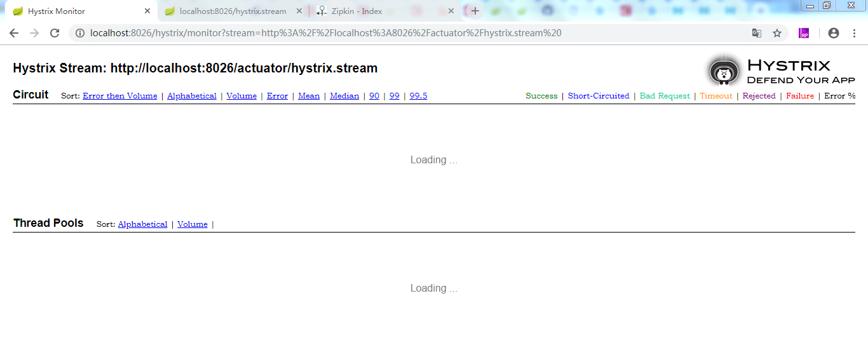Click the green Success legend label
This screenshot has width=868, height=338.
coord(541,96)
